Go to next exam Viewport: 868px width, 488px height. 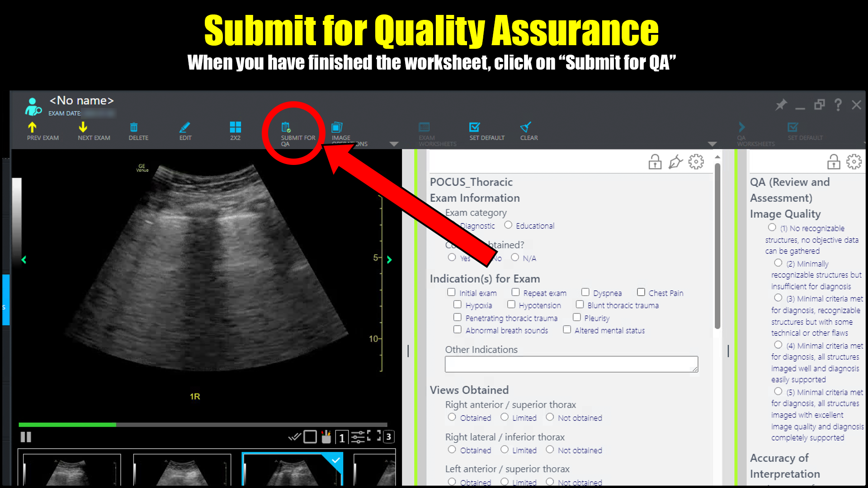click(x=83, y=127)
